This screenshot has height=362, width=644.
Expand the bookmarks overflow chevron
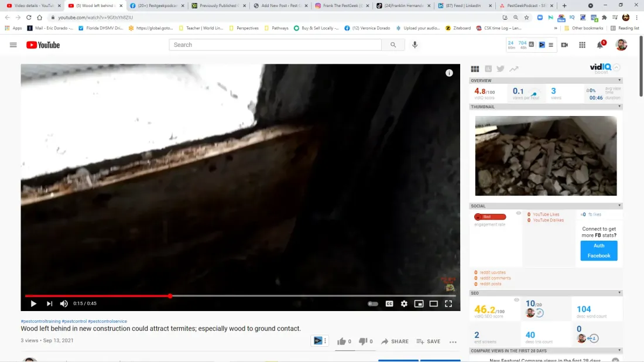click(x=555, y=28)
